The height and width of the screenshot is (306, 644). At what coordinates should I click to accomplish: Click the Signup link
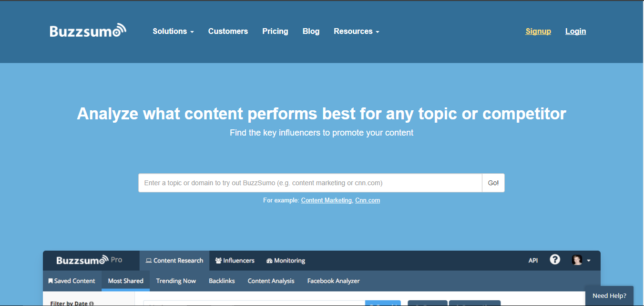click(x=538, y=32)
